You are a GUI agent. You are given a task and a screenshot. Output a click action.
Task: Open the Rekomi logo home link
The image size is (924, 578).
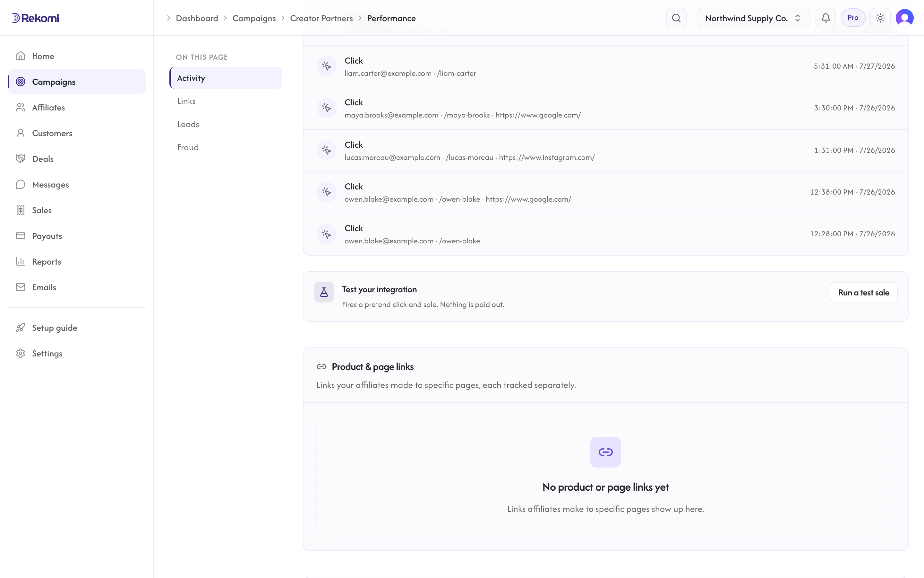[35, 18]
